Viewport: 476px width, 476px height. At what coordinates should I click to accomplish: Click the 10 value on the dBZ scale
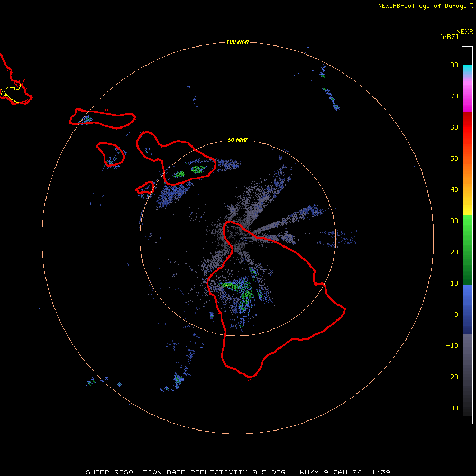(454, 283)
